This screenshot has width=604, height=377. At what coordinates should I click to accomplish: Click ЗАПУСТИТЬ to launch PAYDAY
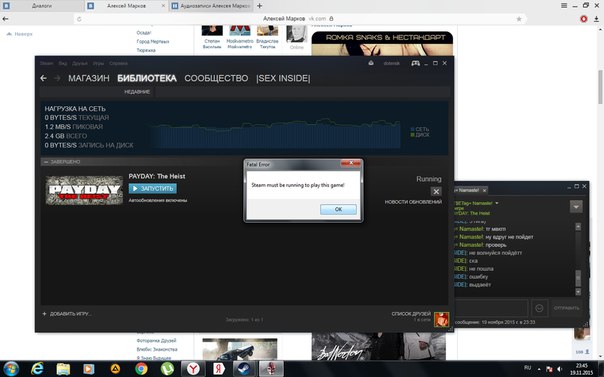point(153,188)
